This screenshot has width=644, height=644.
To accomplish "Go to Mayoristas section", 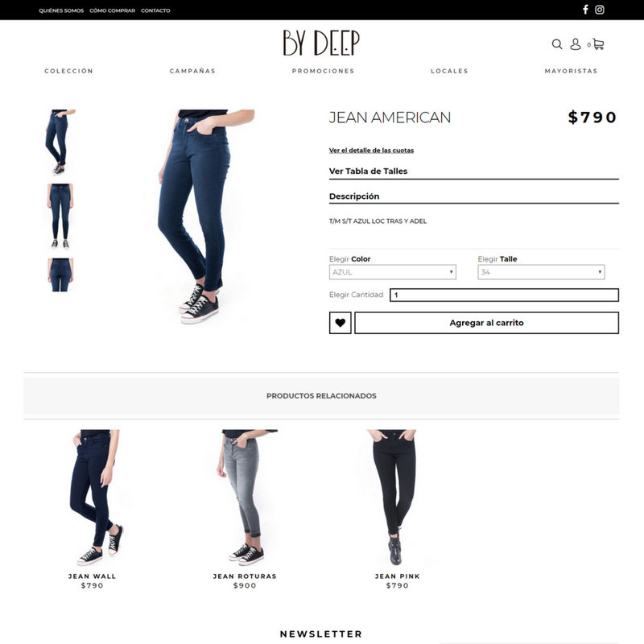I will [572, 71].
